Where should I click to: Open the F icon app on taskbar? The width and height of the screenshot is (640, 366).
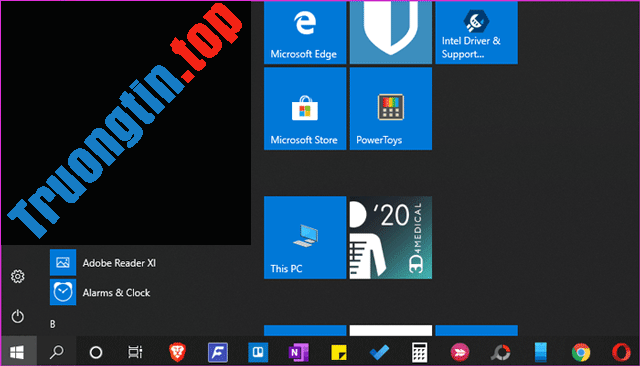218,352
